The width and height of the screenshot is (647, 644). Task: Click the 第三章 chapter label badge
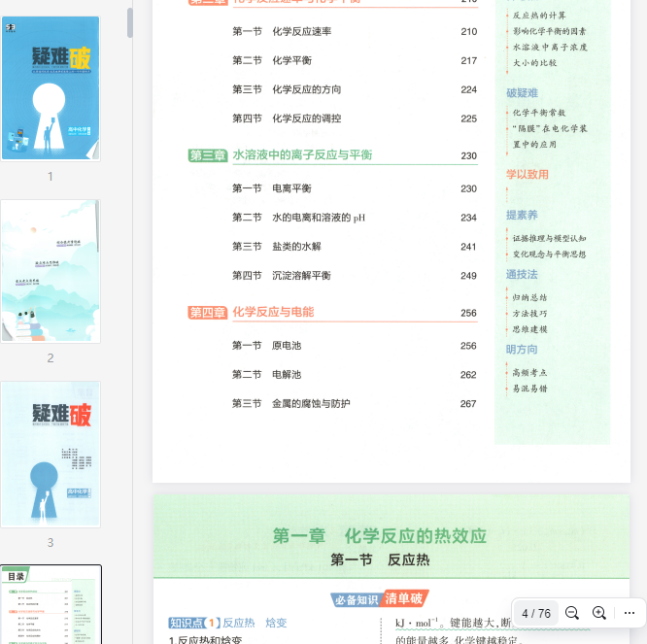pyautogui.click(x=208, y=155)
